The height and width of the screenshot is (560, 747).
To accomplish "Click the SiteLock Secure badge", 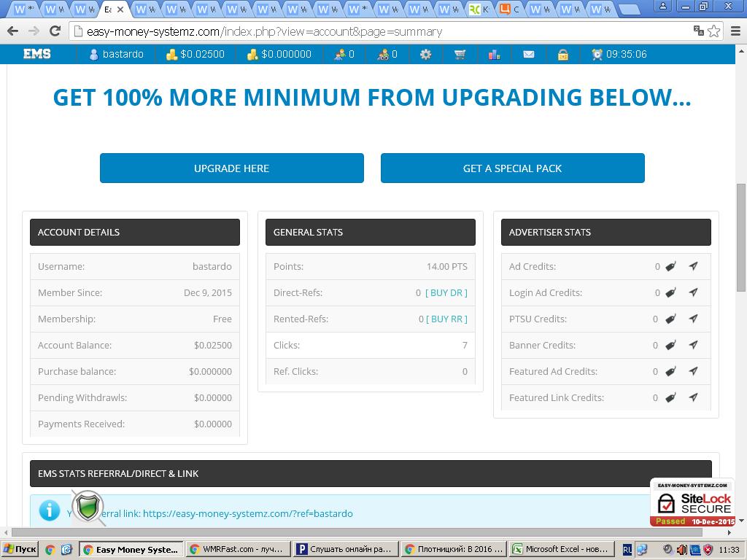I will [x=692, y=503].
